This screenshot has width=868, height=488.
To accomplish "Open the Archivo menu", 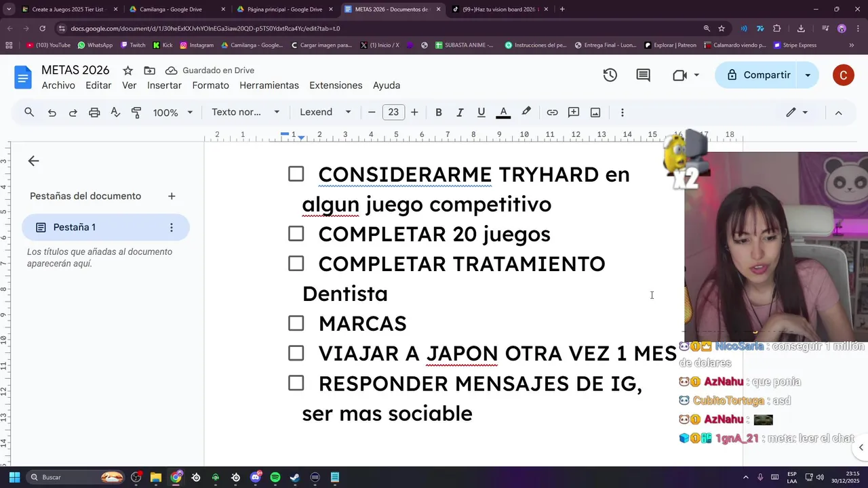I will point(58,85).
